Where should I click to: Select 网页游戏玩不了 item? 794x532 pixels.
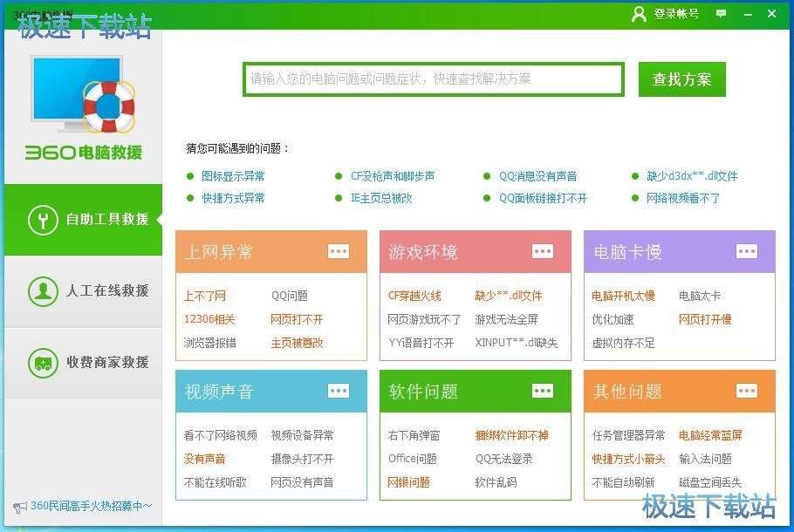(x=424, y=319)
